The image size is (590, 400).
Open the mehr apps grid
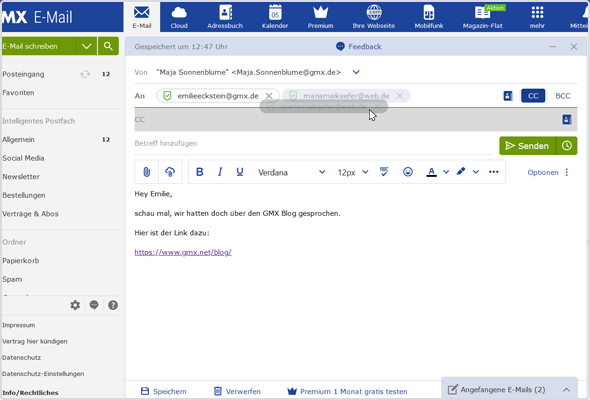click(537, 17)
